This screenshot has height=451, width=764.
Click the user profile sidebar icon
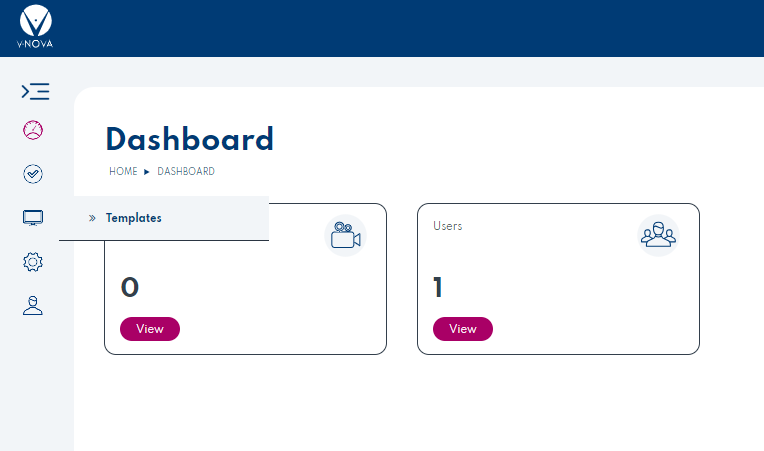point(33,306)
